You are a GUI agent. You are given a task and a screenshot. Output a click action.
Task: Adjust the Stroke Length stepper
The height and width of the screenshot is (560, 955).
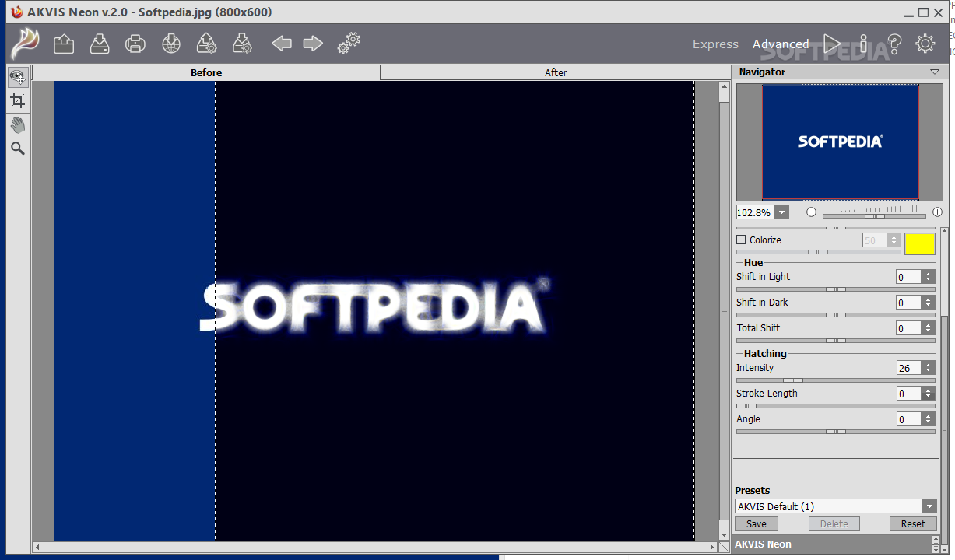928,394
